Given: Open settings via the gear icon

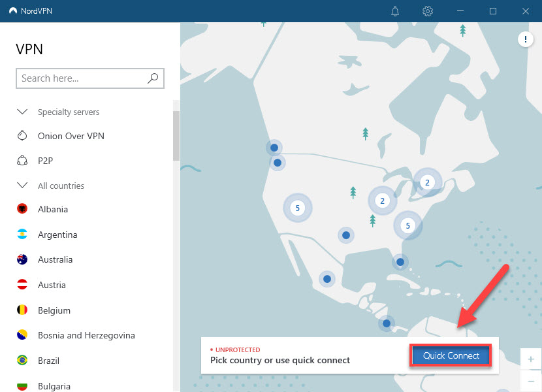Looking at the screenshot, I should [428, 11].
